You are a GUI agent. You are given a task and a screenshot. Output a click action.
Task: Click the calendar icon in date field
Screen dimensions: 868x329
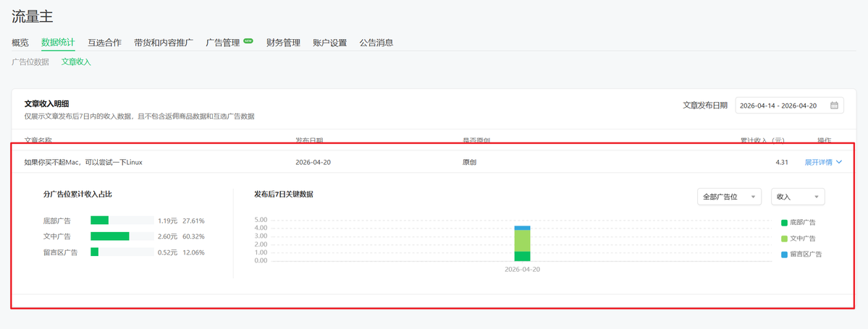[x=834, y=106]
